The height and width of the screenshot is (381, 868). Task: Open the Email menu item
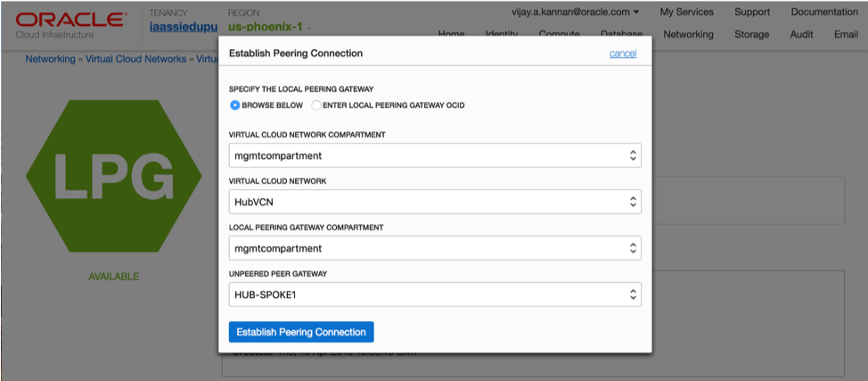846,35
